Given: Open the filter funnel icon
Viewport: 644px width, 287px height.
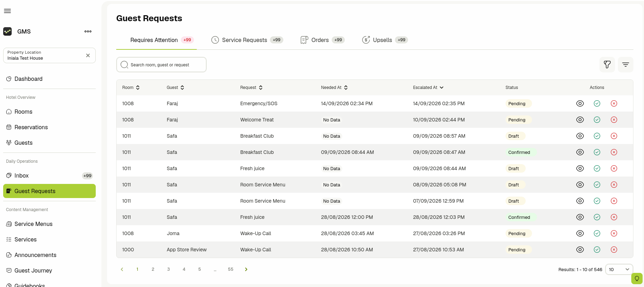Looking at the screenshot, I should (607, 65).
